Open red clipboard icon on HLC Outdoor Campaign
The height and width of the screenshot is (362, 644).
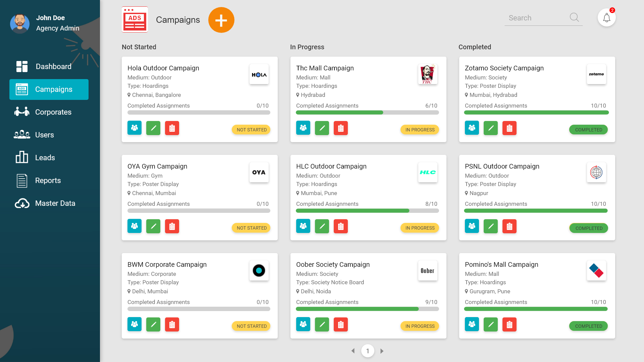[341, 226]
